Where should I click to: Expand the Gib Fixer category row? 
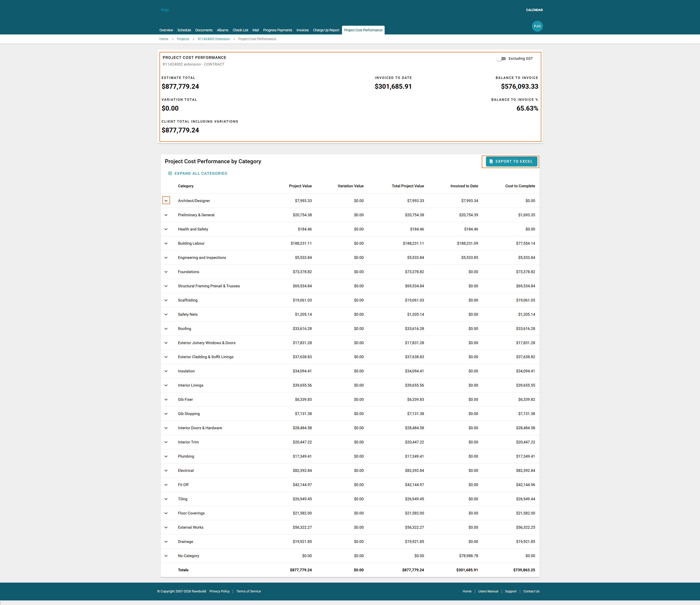click(x=166, y=399)
